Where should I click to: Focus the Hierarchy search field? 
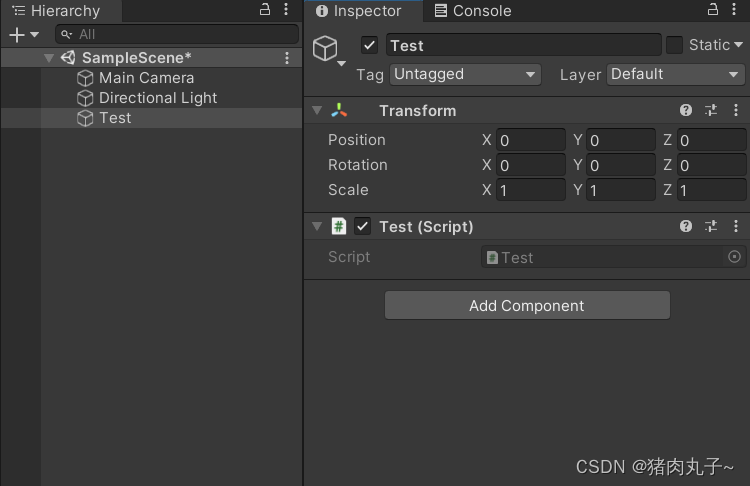click(x=177, y=34)
